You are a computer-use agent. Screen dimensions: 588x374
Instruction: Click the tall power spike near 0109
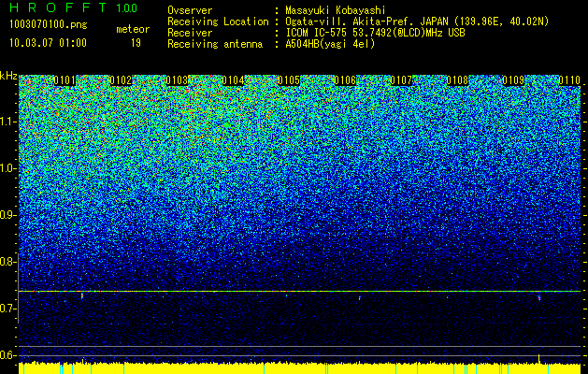(538, 358)
